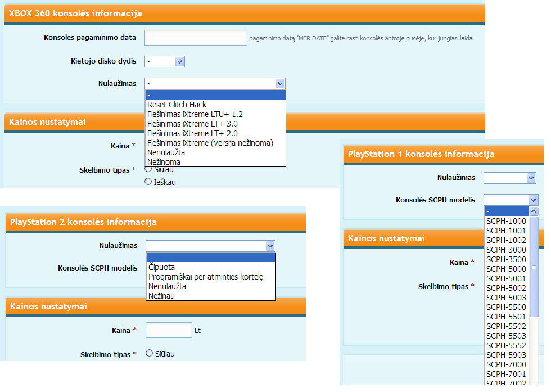
Task: Select SCPH-3000 model
Action: tap(507, 250)
